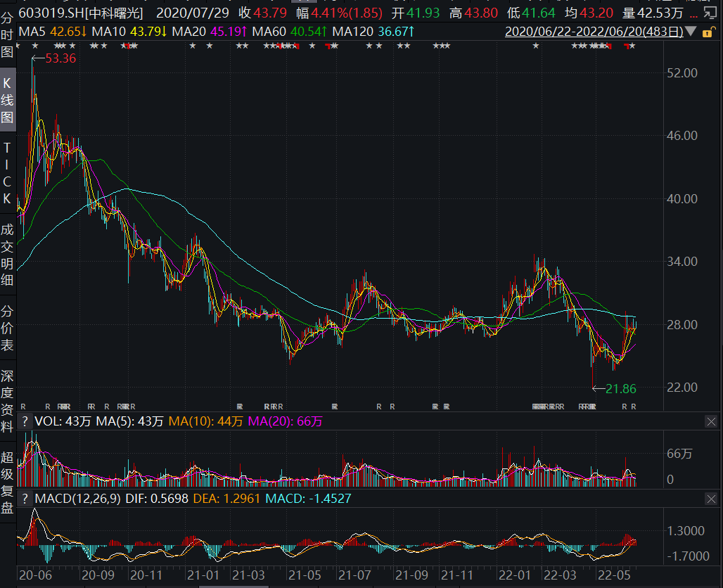Expand the date range dropdown triangle

(691, 32)
